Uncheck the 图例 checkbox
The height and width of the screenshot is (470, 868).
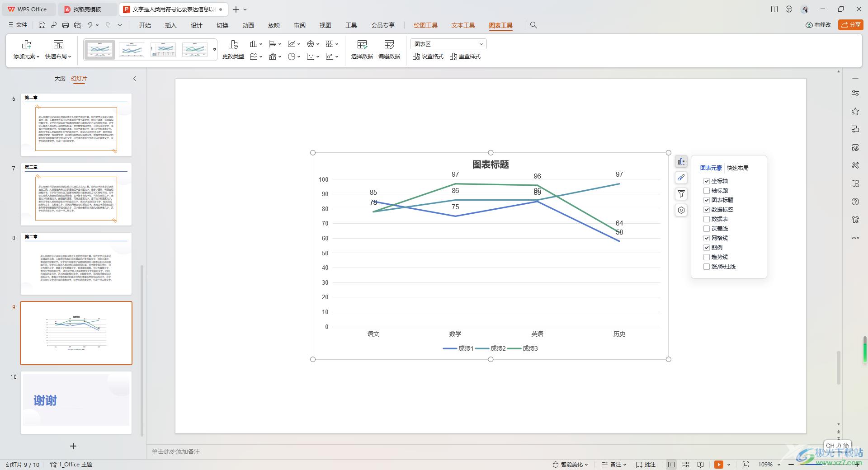coord(706,247)
